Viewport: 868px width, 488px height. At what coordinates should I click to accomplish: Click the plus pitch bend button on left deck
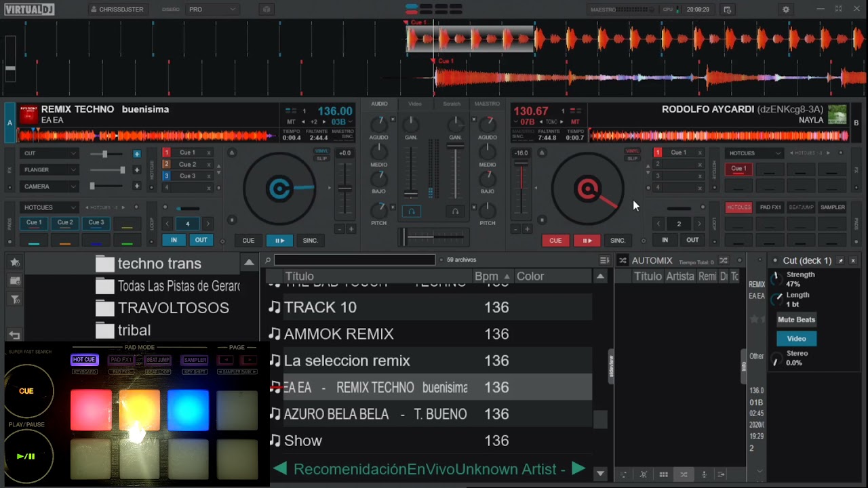(351, 229)
